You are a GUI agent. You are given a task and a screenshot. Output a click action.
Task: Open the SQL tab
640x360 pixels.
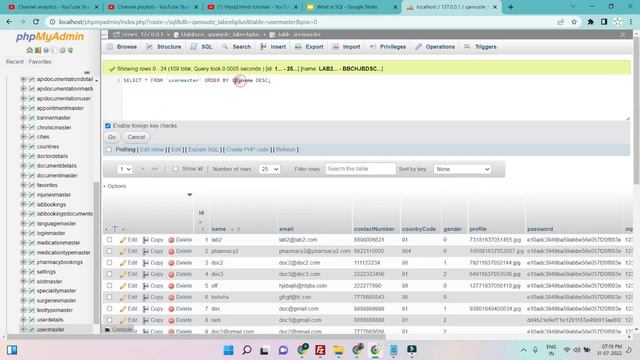click(202, 47)
